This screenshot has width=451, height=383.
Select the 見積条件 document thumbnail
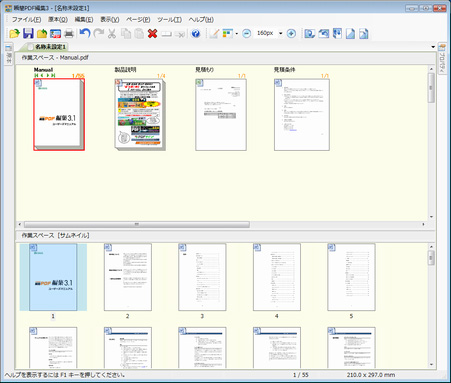tap(302, 115)
